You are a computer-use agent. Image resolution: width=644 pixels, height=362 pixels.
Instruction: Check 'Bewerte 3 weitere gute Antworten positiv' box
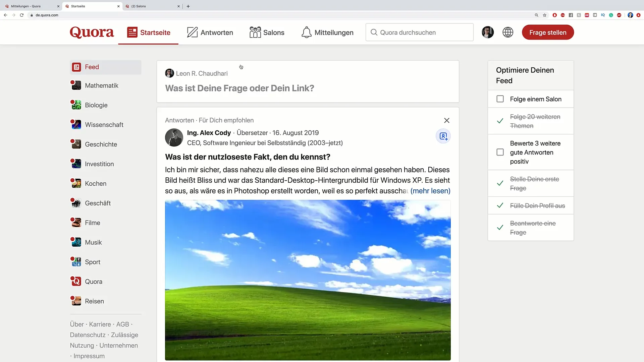(x=500, y=152)
